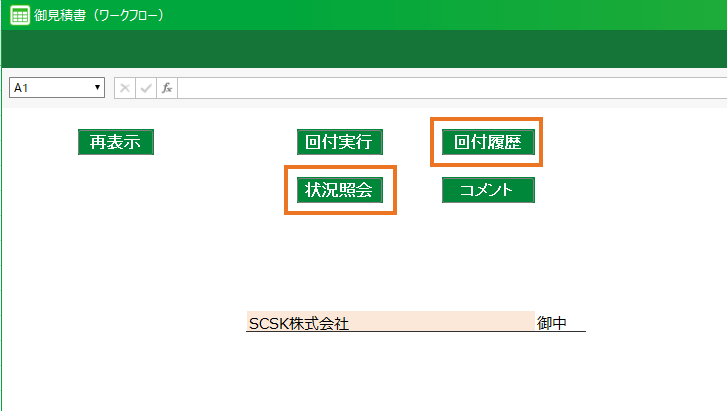
Task: Select the 御中 cell
Action: coord(559,322)
